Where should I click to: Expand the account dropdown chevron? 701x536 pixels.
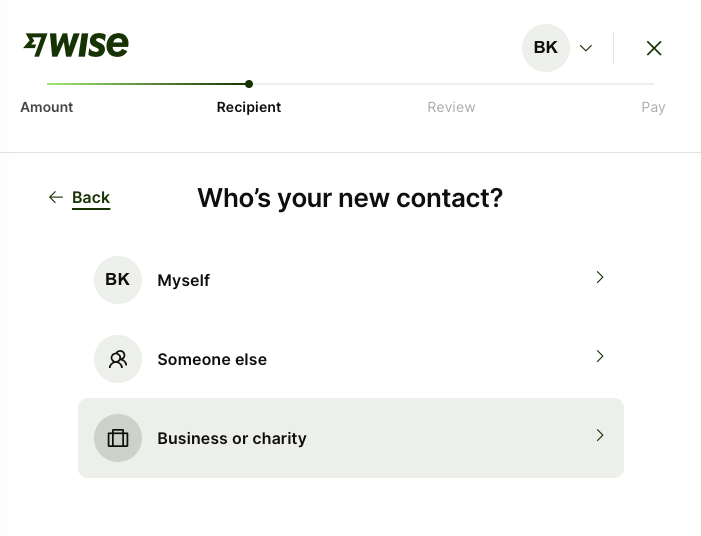[586, 48]
